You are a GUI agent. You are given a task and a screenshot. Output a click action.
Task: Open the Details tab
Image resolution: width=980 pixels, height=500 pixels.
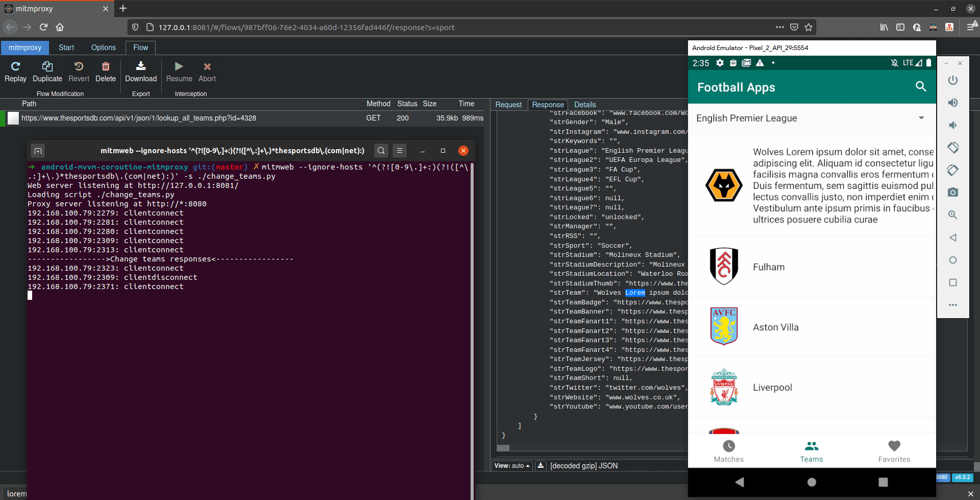click(585, 105)
